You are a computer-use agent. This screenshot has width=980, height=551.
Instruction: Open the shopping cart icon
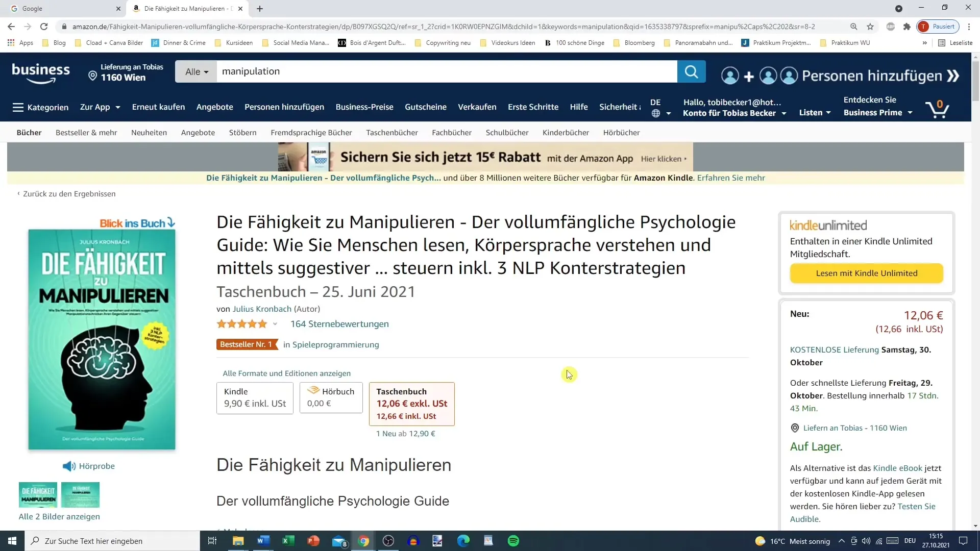pos(937,109)
